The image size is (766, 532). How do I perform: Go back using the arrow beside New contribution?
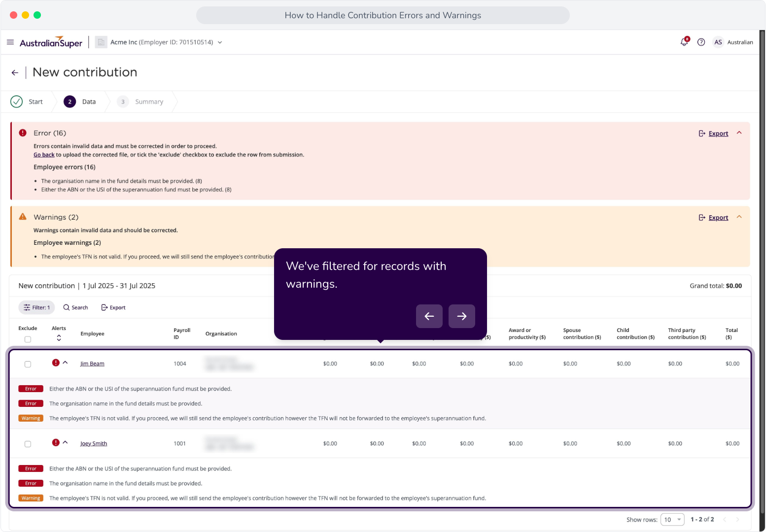pyautogui.click(x=15, y=72)
